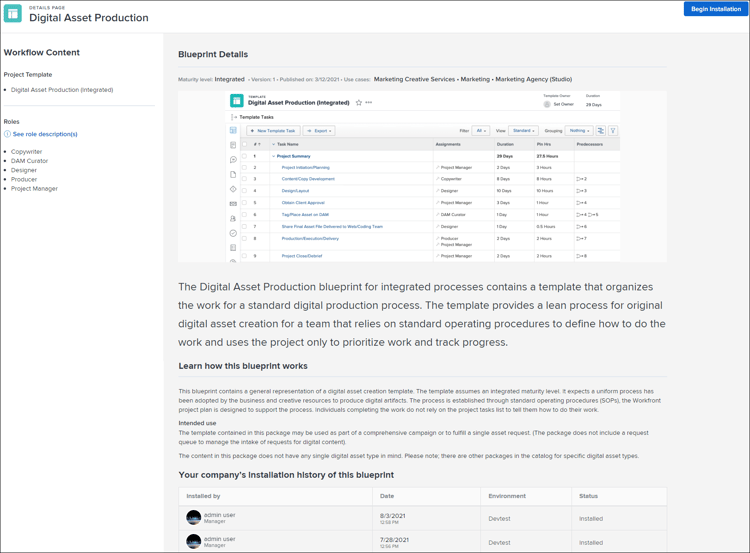Click the filter funnel icon in task toolbar
The width and height of the screenshot is (750, 553).
613,130
